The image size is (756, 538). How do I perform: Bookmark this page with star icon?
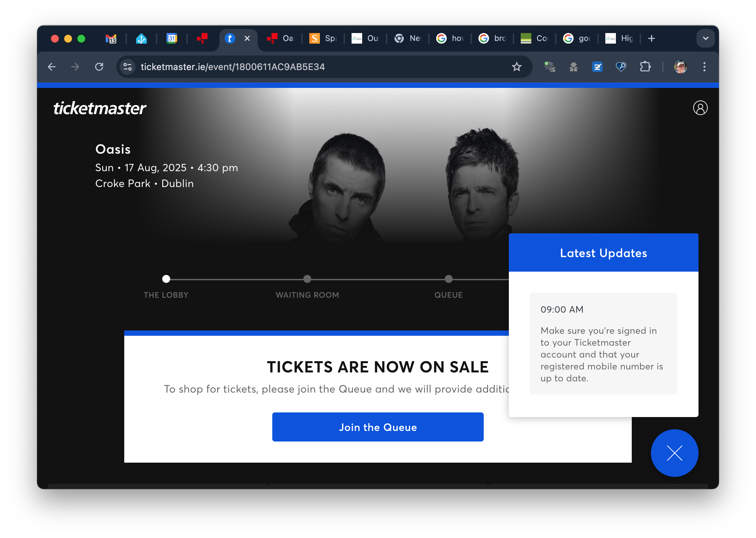tap(516, 67)
